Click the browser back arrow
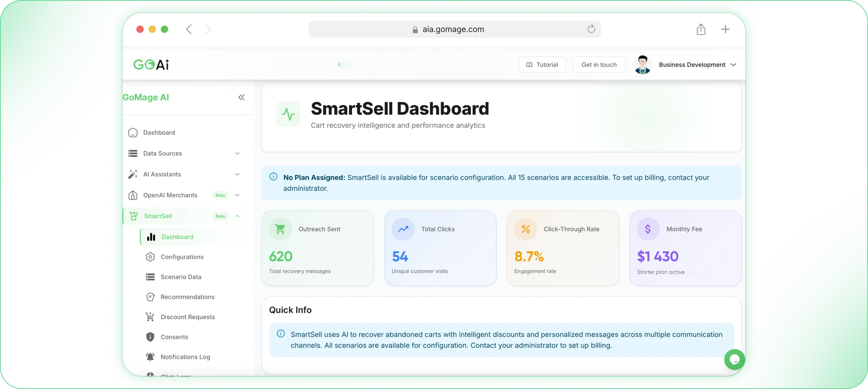The image size is (868, 389). 189,29
